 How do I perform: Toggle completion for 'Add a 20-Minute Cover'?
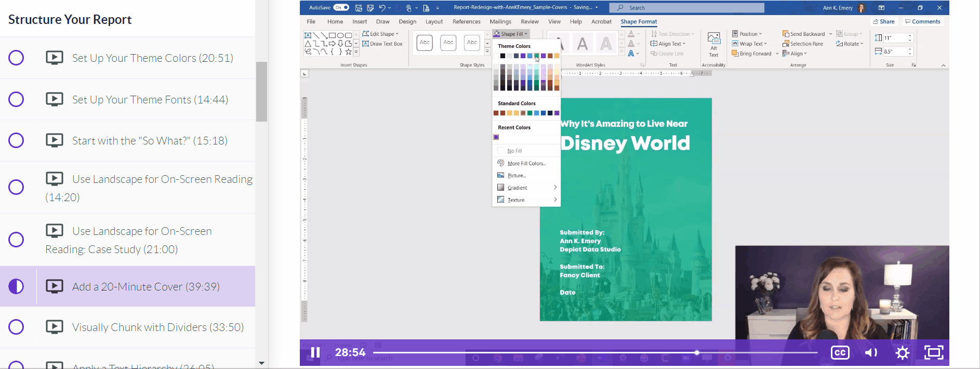16,286
